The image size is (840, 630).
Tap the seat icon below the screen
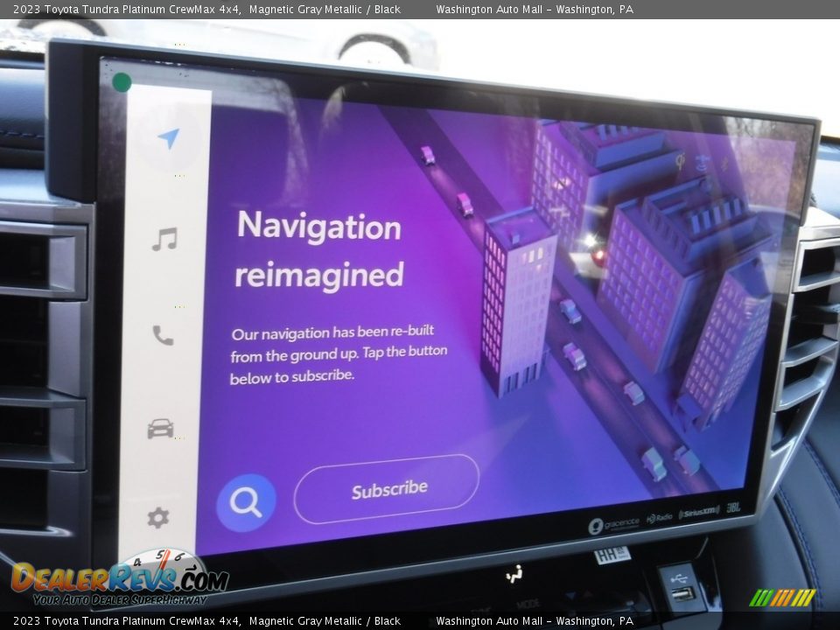tap(514, 575)
